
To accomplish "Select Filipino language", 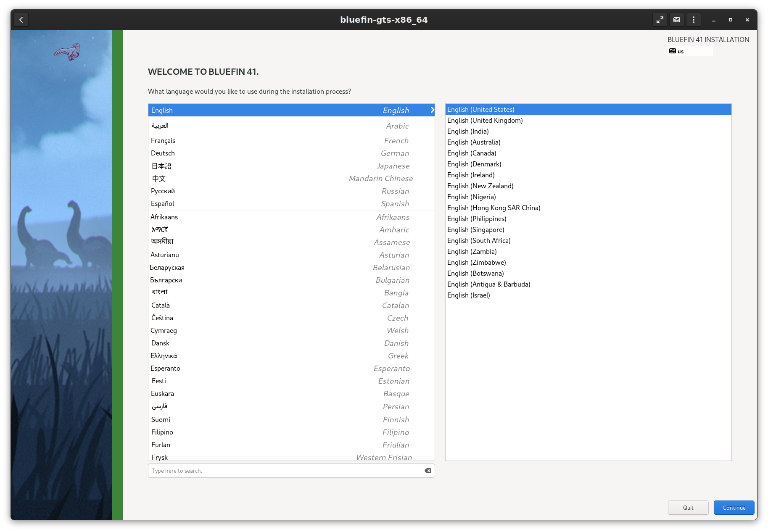I will click(x=291, y=432).
